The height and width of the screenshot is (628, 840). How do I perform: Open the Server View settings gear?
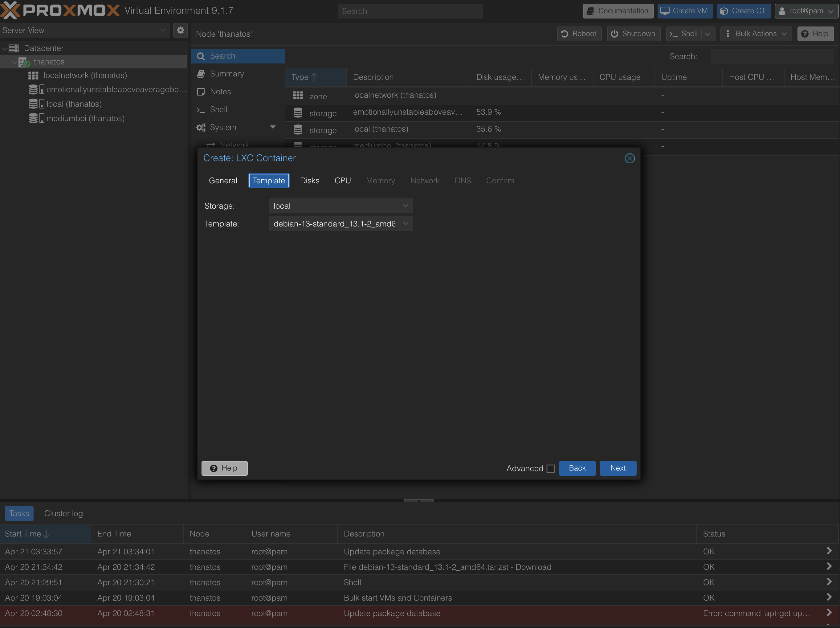[x=180, y=30]
